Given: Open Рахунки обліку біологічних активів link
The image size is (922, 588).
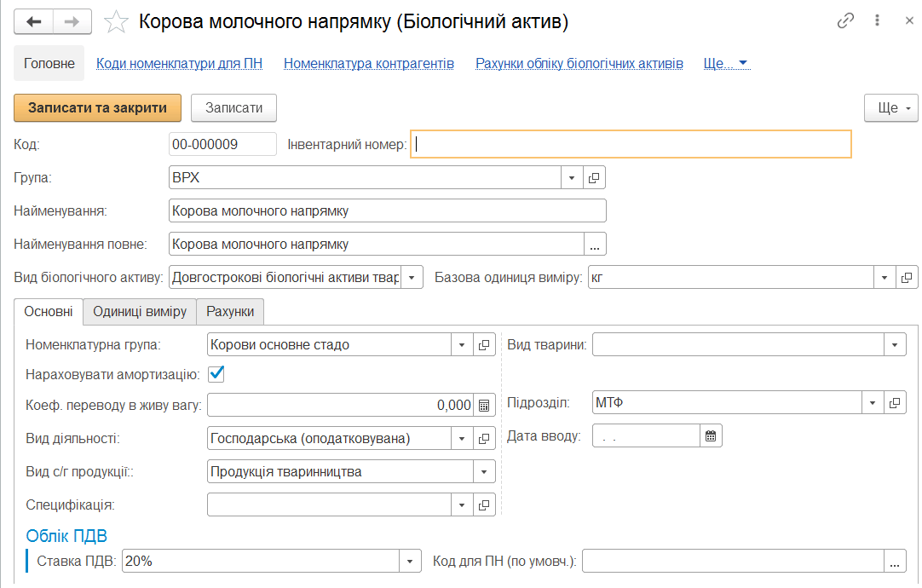Looking at the screenshot, I should [579, 64].
